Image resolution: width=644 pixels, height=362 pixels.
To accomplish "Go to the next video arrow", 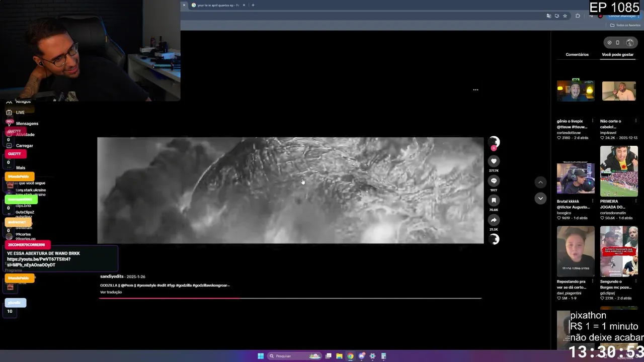I will click(540, 199).
